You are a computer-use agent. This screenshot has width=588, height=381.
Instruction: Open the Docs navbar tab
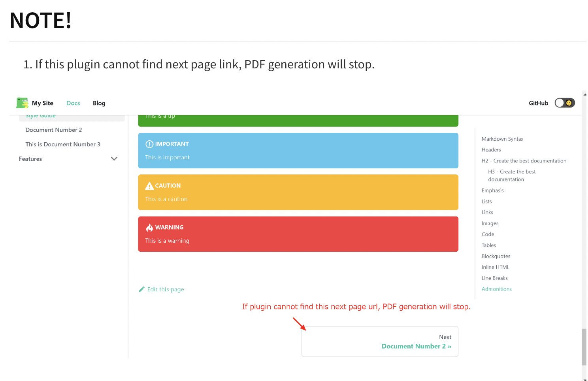[73, 103]
